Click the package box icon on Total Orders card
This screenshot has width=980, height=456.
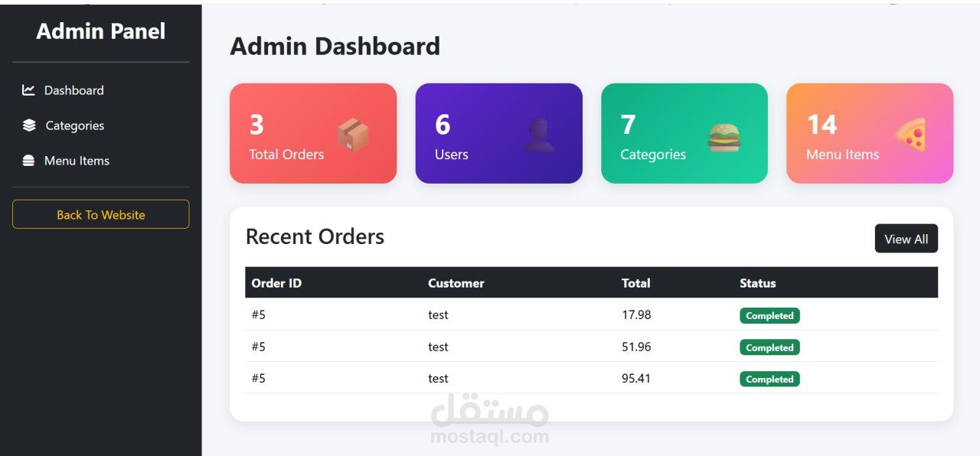[353, 135]
